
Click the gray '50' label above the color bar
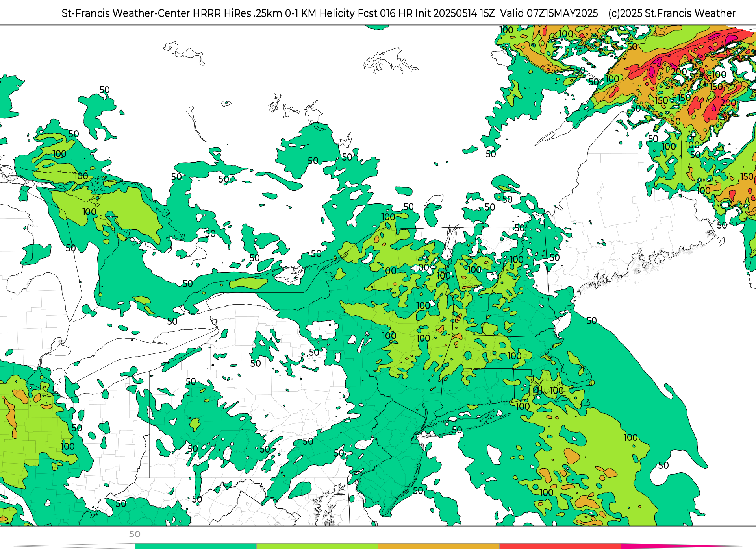[x=135, y=534]
